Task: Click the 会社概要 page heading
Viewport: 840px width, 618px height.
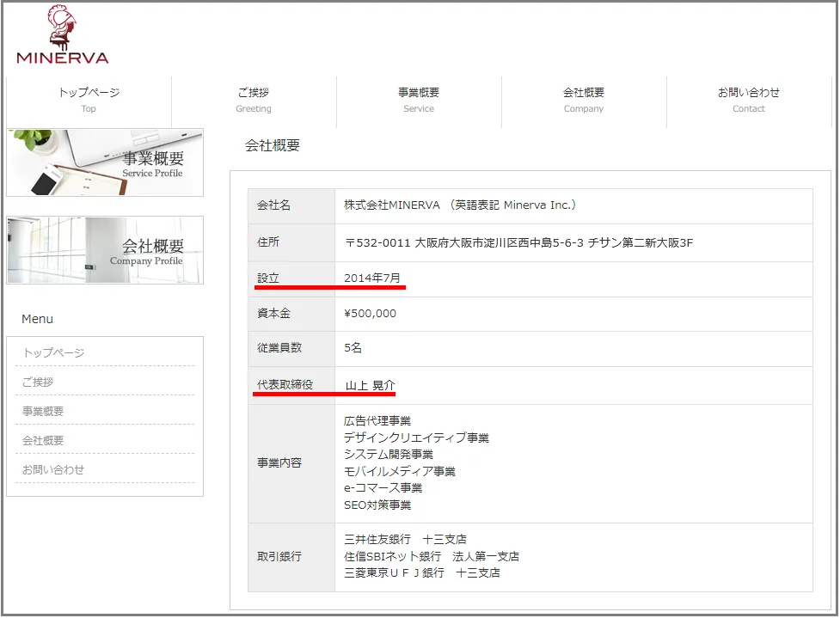Action: pos(273,145)
